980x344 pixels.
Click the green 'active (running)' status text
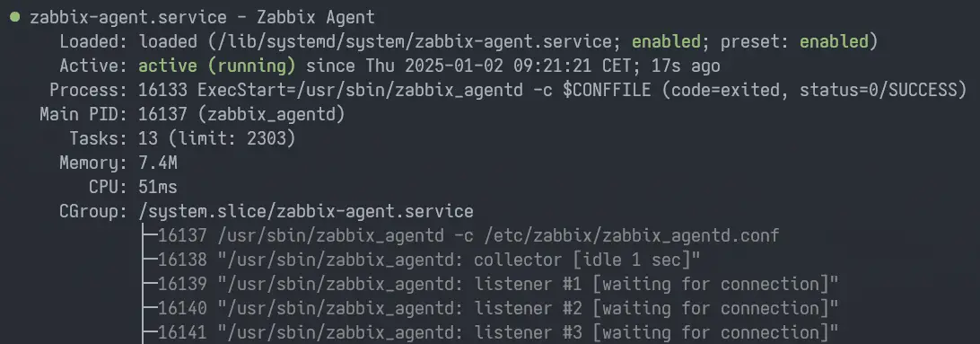coord(217,66)
